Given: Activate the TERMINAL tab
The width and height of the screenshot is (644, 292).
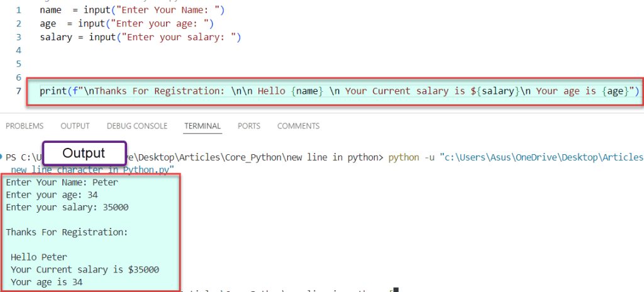Looking at the screenshot, I should tap(203, 126).
